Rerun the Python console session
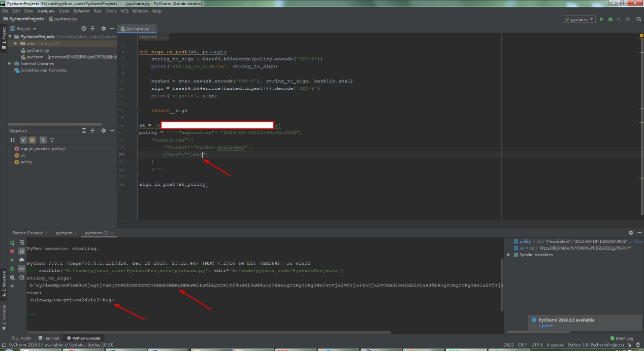Viewport: 644px width, 351px height. pyautogui.click(x=12, y=243)
